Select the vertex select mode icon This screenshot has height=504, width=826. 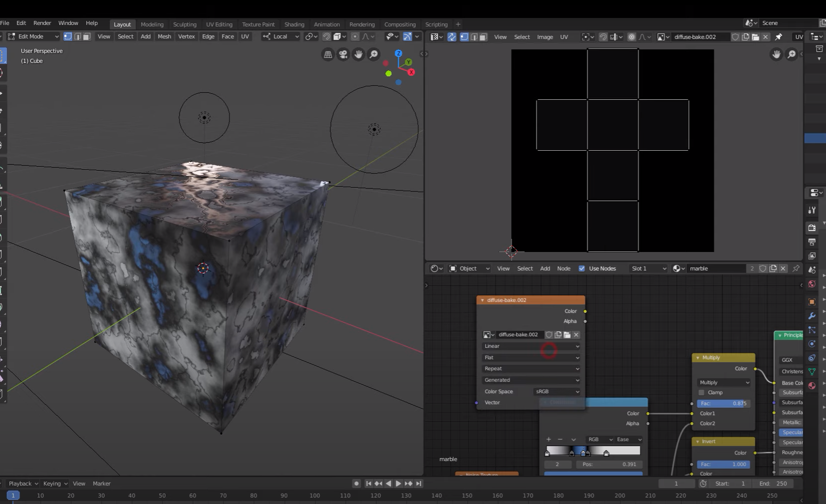coord(68,36)
